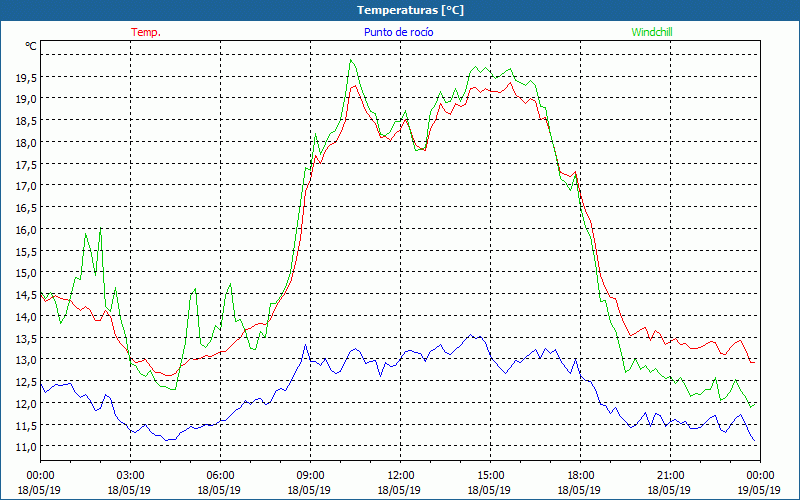Click the "°C" unit label on the y-axis

pos(31,46)
